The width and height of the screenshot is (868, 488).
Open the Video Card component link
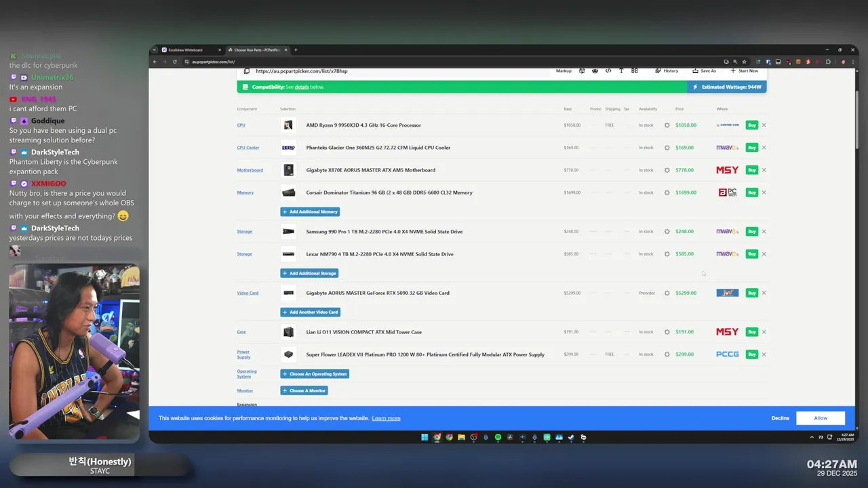pyautogui.click(x=248, y=293)
